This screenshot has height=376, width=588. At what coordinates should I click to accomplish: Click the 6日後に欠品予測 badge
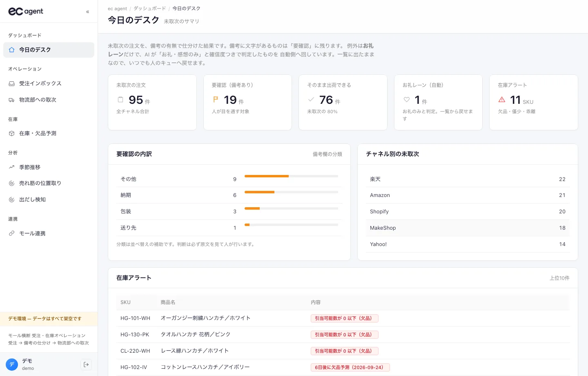[350, 367]
